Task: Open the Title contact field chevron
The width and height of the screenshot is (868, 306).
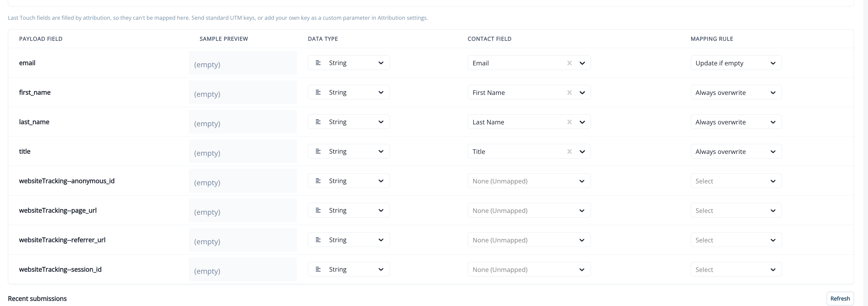Action: click(582, 151)
